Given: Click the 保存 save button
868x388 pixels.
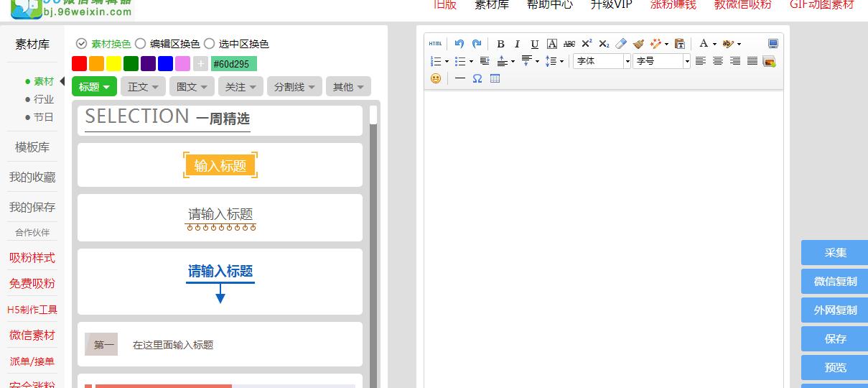Looking at the screenshot, I should [835, 339].
